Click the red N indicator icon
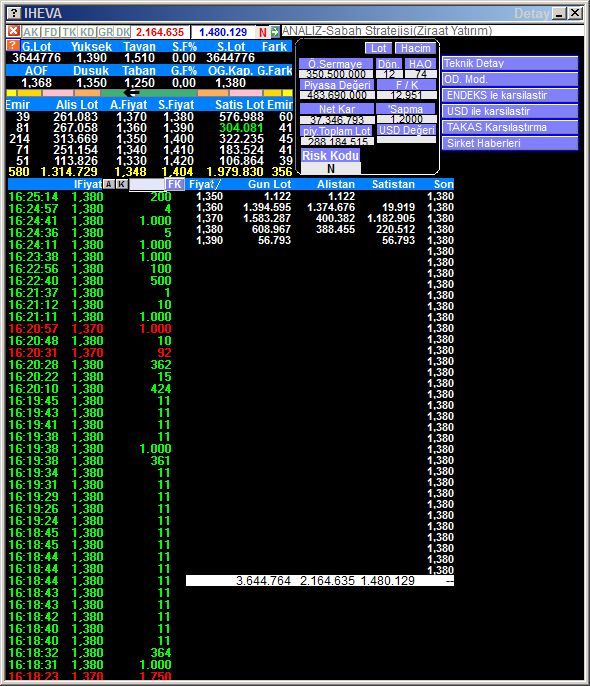 point(262,32)
